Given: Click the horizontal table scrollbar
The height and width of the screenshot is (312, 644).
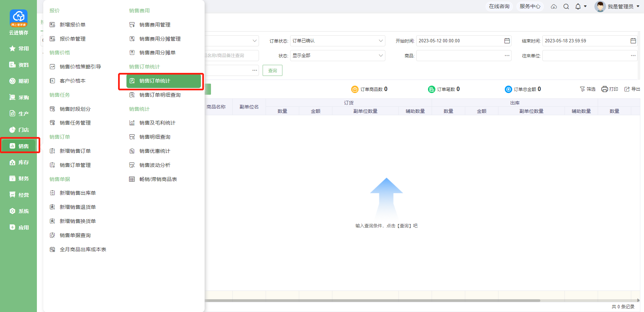Looking at the screenshot, I should [x=372, y=301].
